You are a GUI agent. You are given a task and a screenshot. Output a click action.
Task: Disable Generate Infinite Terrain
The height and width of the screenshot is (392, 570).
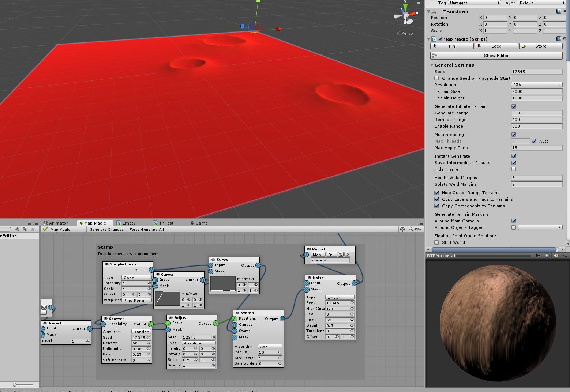tap(514, 106)
